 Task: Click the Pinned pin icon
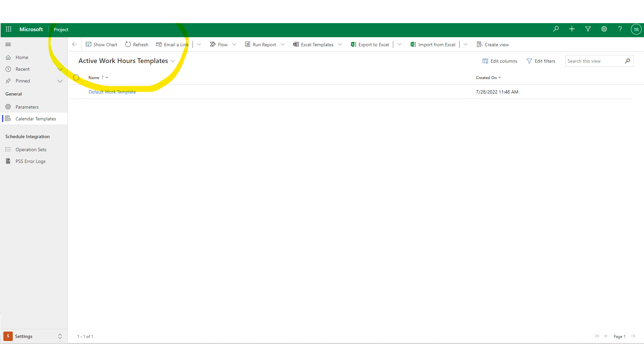click(x=8, y=81)
